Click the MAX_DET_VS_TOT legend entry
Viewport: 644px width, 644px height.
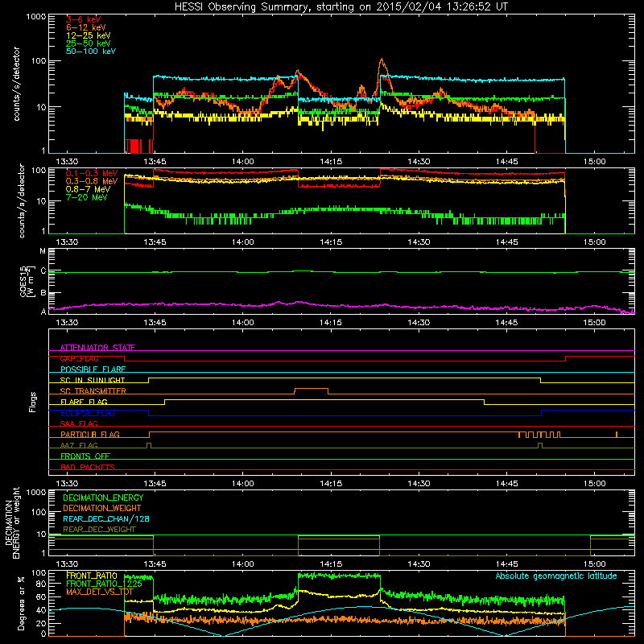coord(100,592)
